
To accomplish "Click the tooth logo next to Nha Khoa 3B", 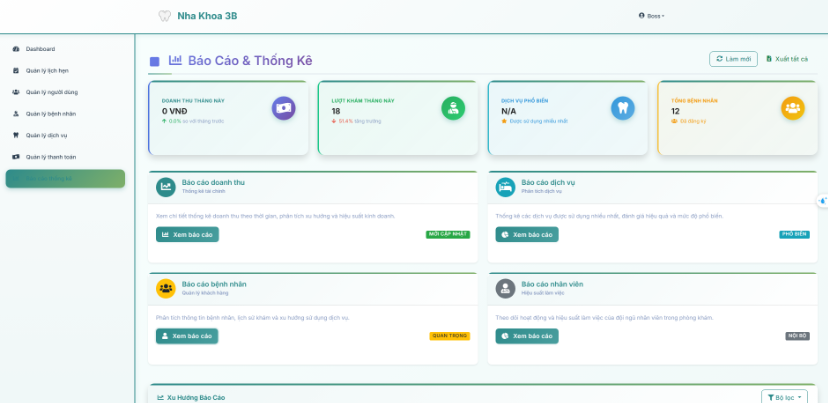I will click(x=165, y=16).
